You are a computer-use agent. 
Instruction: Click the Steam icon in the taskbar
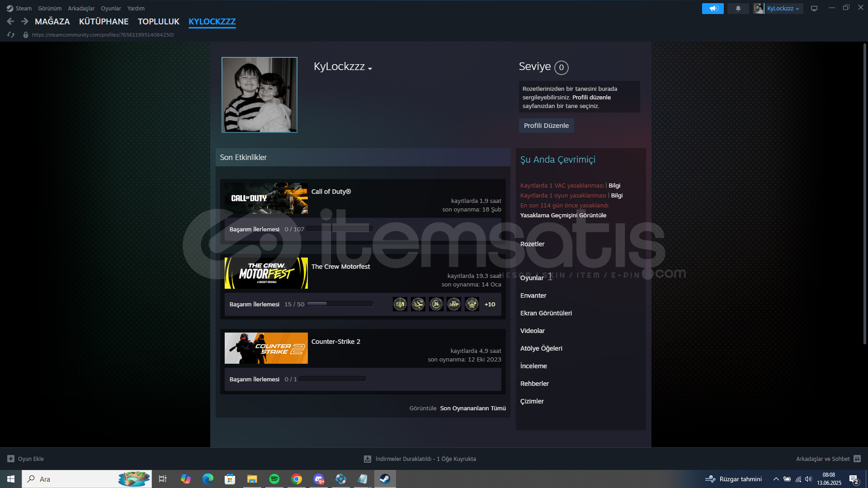[385, 479]
